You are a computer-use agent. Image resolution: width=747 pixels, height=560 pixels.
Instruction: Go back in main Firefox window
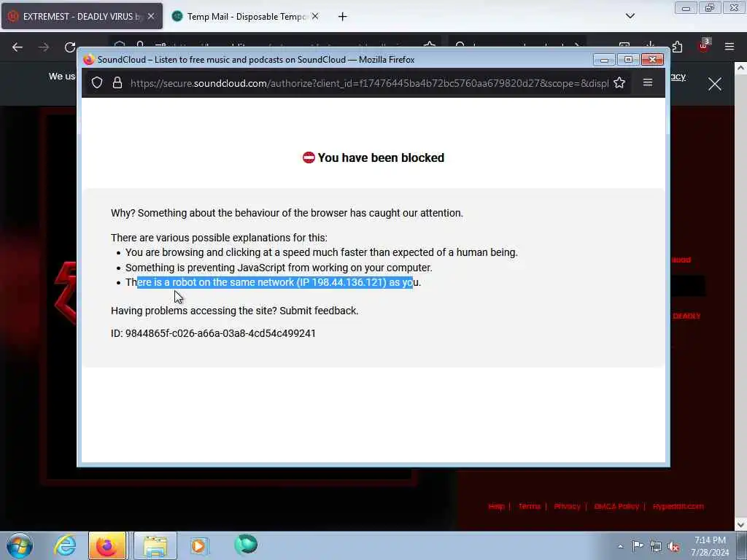coord(18,47)
